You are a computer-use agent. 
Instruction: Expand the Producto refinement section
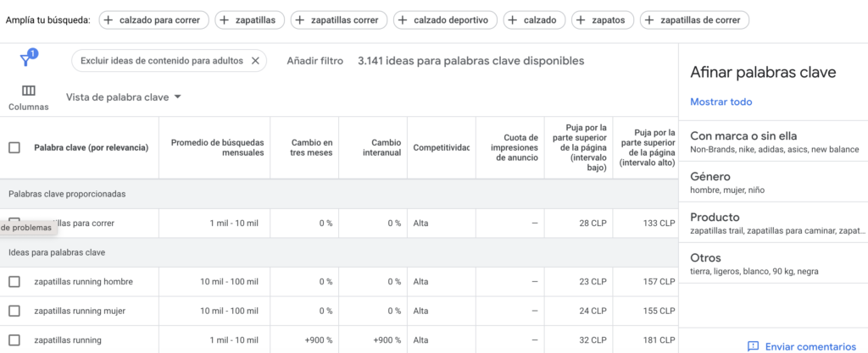(x=773, y=223)
